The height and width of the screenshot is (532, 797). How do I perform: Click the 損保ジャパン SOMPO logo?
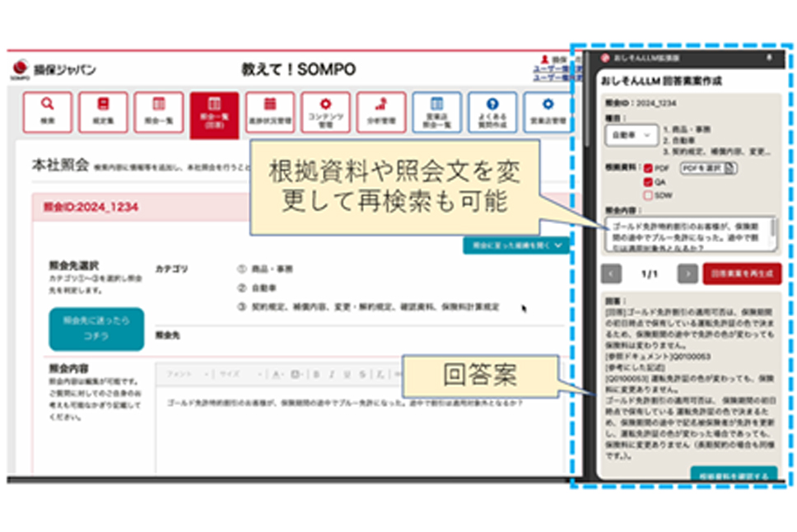[54, 70]
